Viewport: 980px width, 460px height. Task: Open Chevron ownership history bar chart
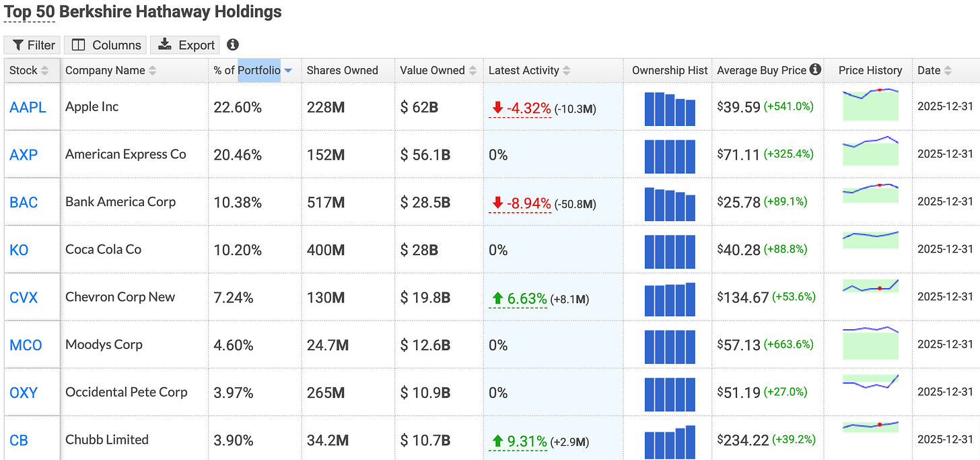click(x=670, y=299)
